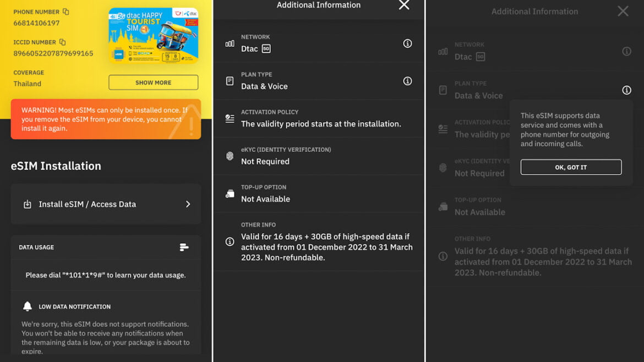
Task: Click the Network signal bars icon in middle panel
Action: click(x=230, y=43)
